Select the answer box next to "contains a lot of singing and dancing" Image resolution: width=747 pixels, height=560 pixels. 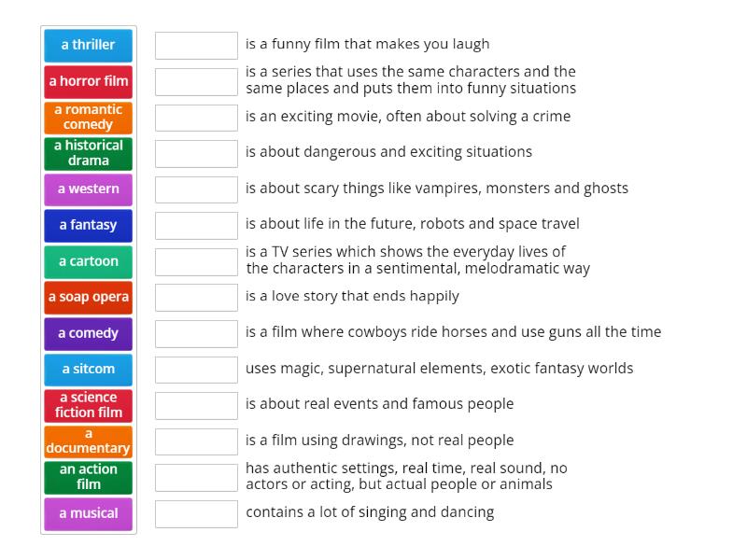[x=196, y=511]
